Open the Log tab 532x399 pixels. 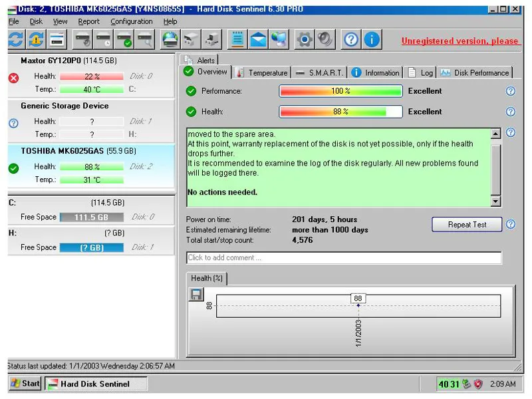tap(420, 72)
